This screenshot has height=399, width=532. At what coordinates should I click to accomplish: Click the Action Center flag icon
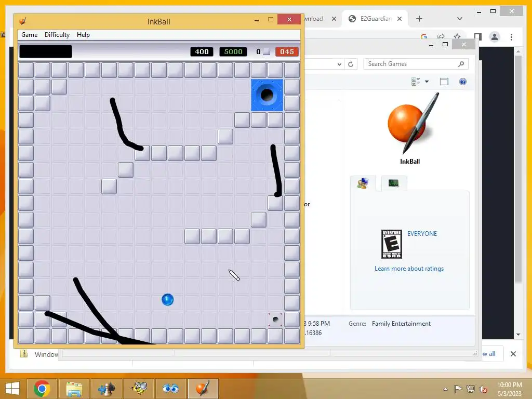coord(458,389)
